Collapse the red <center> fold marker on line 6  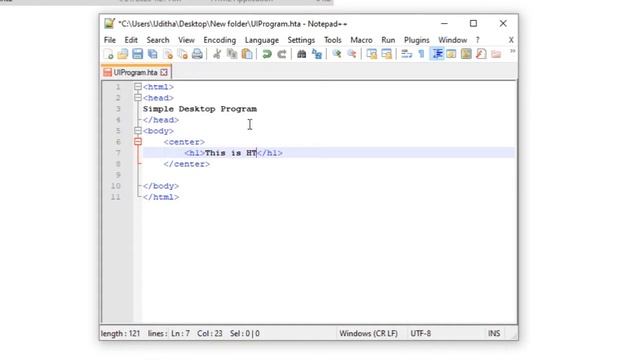pyautogui.click(x=138, y=142)
